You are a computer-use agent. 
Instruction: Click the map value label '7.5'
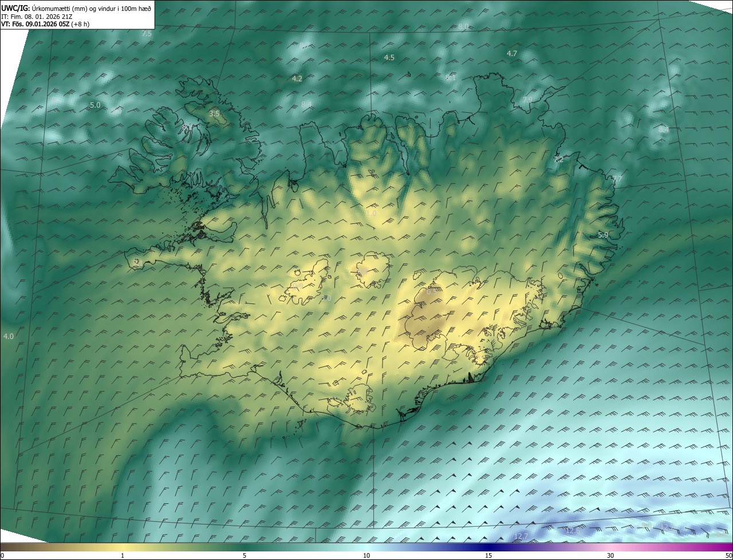tap(147, 33)
